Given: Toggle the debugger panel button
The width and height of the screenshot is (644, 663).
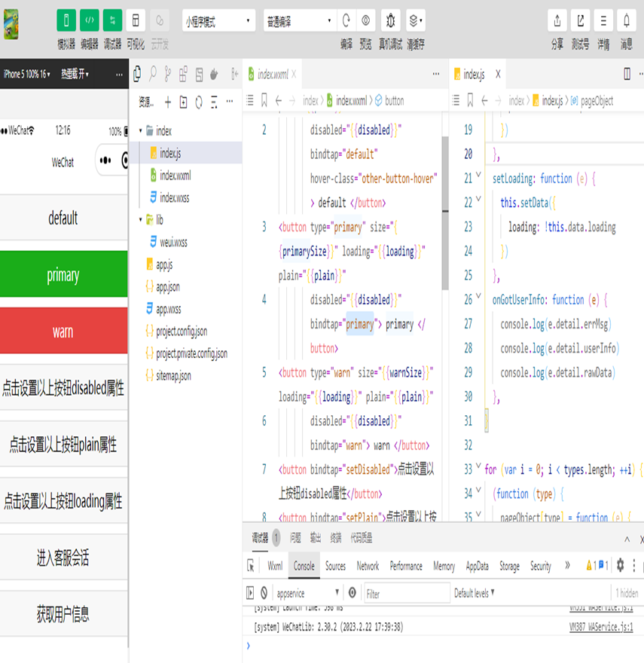Looking at the screenshot, I should [x=112, y=20].
